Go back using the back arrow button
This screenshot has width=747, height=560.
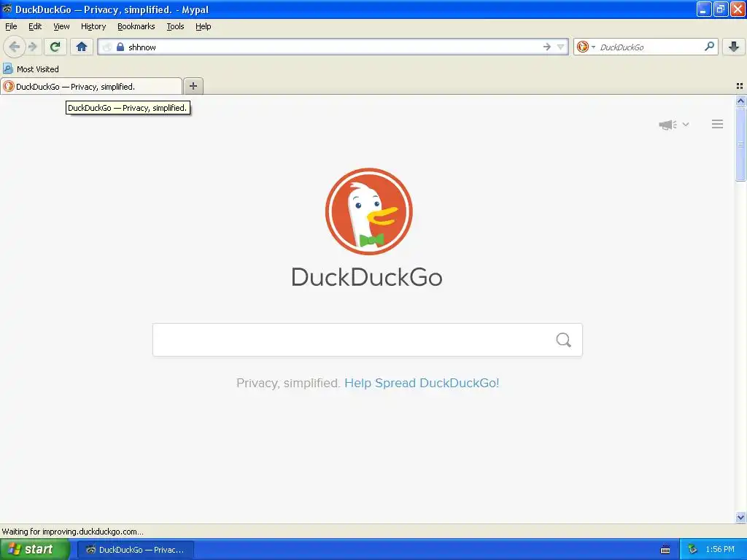coord(15,47)
